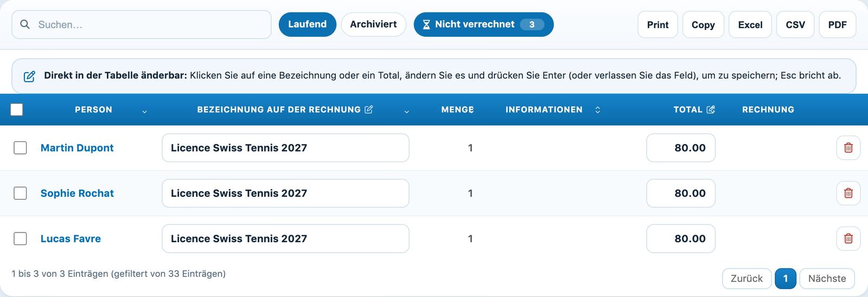
Task: Switch to Archiviert entries
Action: point(373,24)
